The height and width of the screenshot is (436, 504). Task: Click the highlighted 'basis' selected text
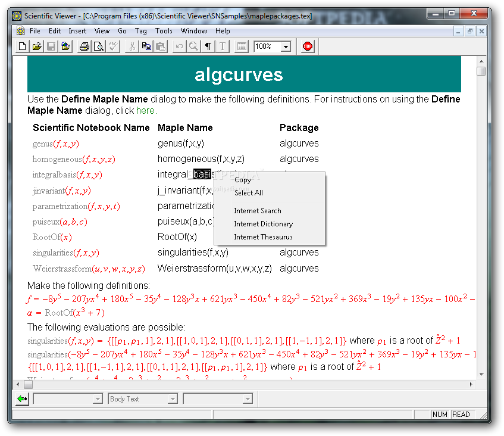[204, 174]
